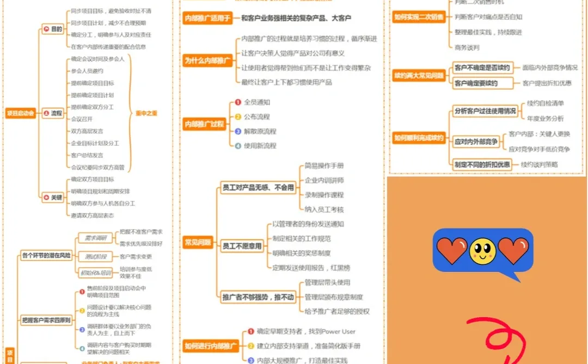Click the ❸ marker next to 解散原流程
This screenshot has height=364, width=588.
click(x=238, y=131)
